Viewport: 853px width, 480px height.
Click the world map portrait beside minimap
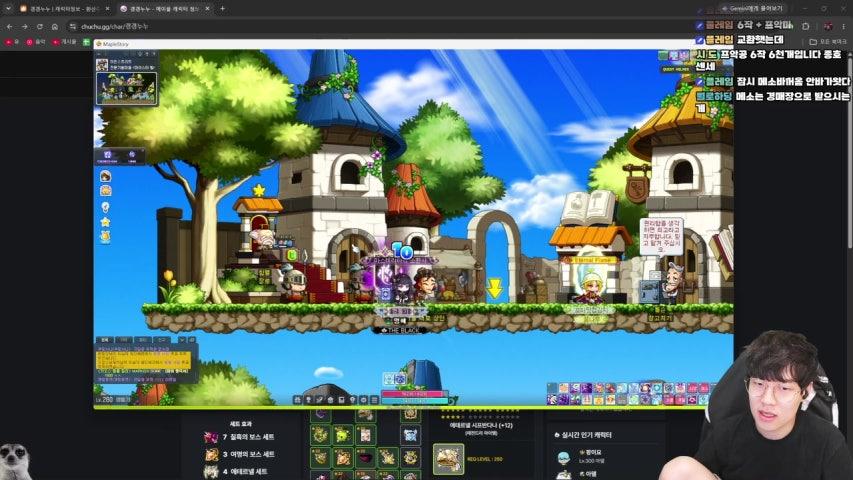(102, 65)
